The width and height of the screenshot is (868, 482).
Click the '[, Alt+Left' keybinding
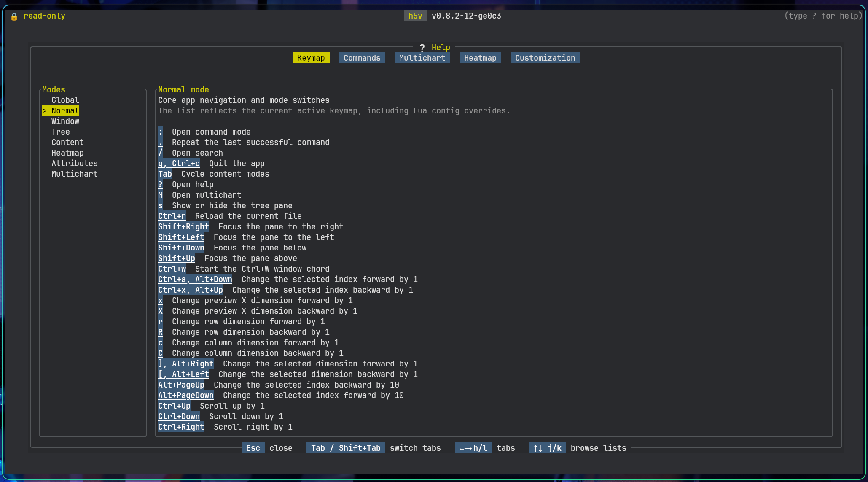pyautogui.click(x=183, y=374)
